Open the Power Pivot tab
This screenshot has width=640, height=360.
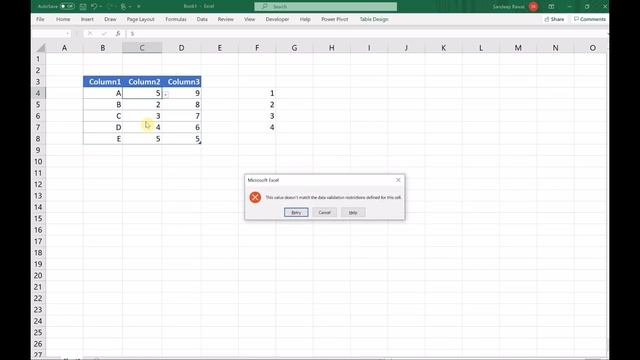[335, 19]
